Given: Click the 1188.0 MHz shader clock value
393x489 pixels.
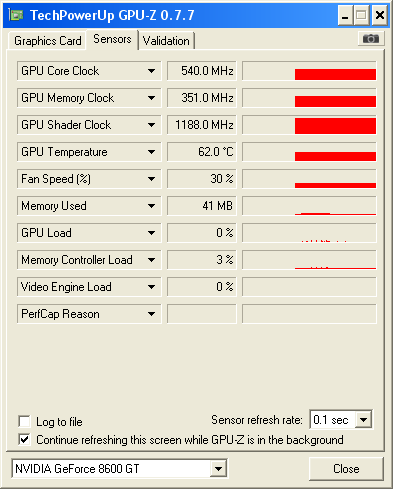Looking at the screenshot, I should coord(202,125).
